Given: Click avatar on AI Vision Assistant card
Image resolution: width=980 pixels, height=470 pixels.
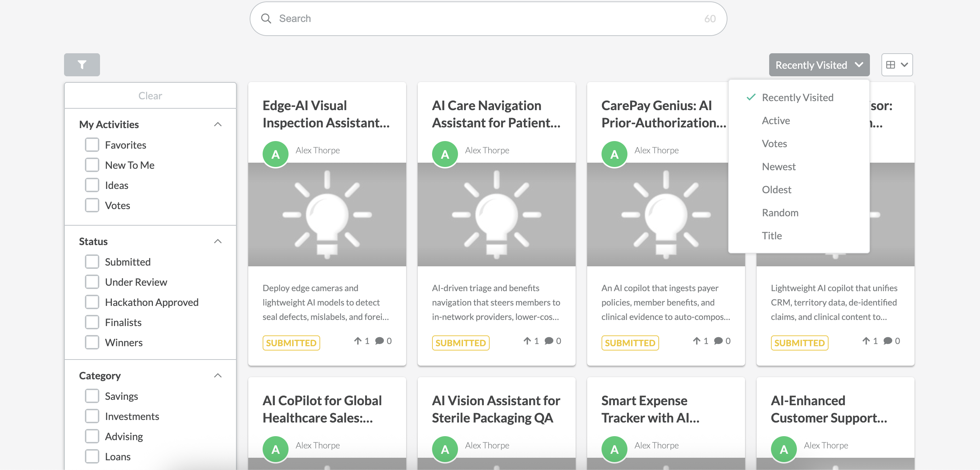Looking at the screenshot, I should [445, 449].
